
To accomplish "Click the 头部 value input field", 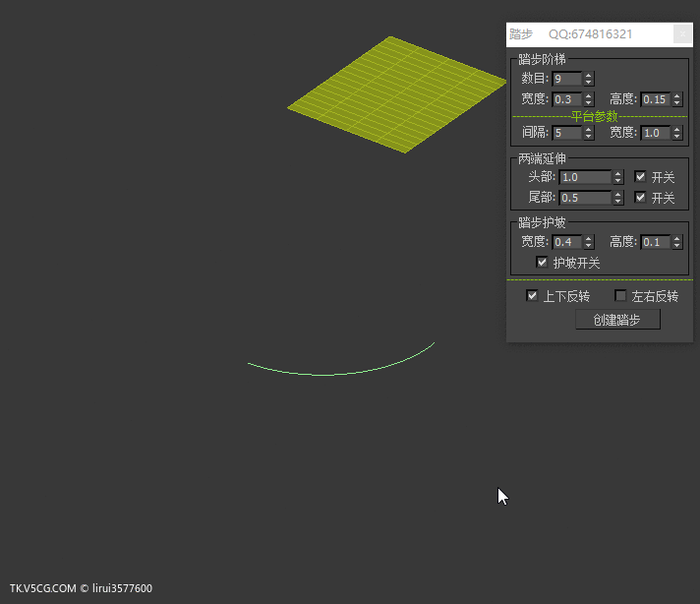I will (584, 177).
